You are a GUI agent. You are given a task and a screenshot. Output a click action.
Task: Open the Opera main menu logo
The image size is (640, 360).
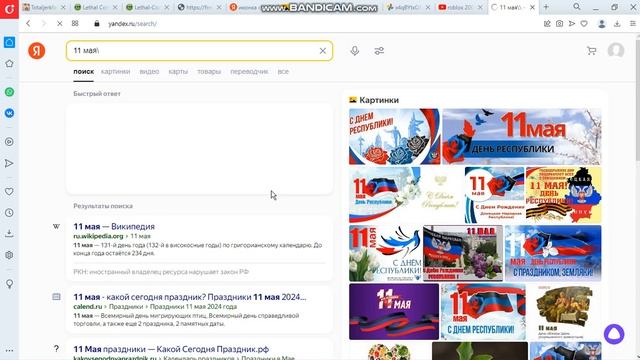click(x=9, y=9)
